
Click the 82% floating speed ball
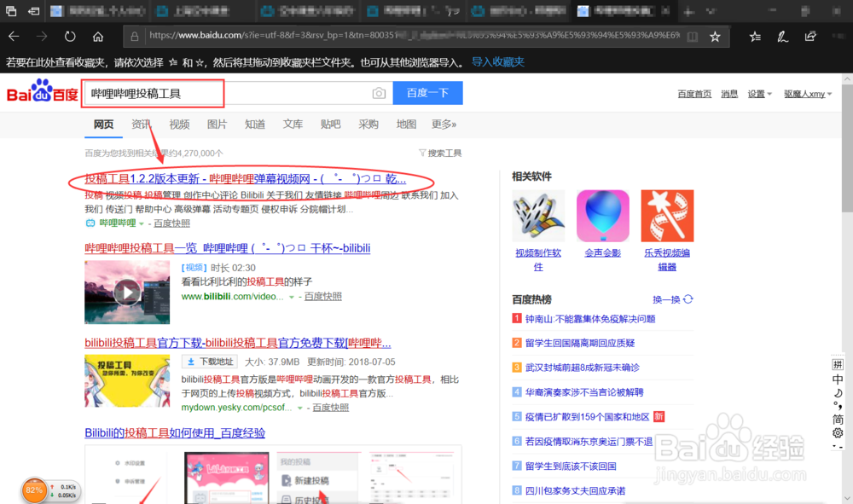click(x=34, y=490)
